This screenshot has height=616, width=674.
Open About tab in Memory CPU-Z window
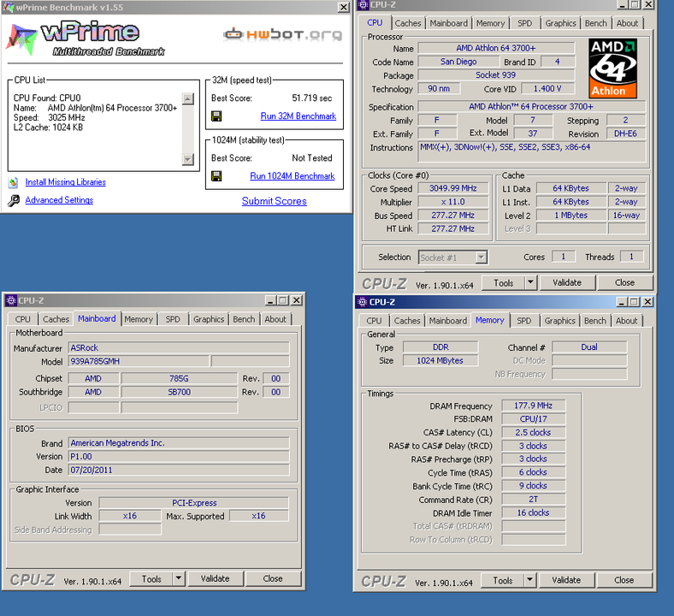626,321
